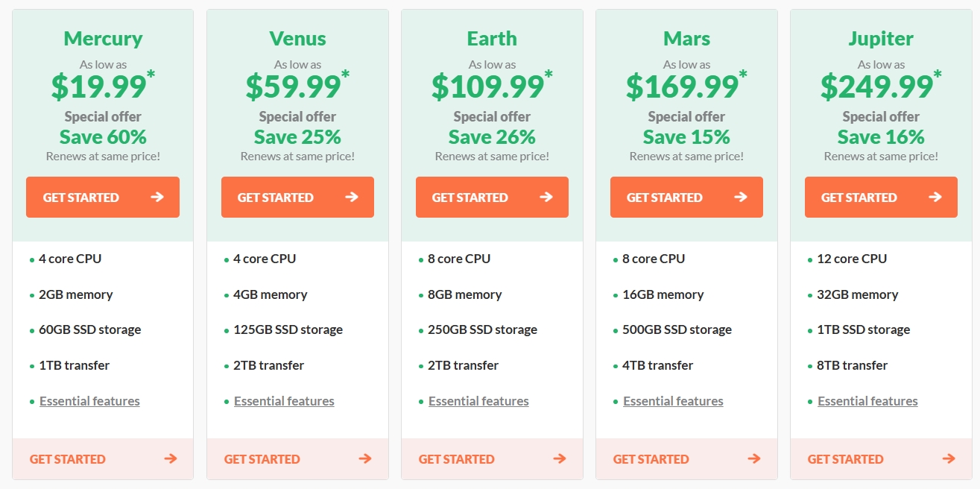
Task: Open Essential features link for Jupiter
Action: click(x=867, y=401)
